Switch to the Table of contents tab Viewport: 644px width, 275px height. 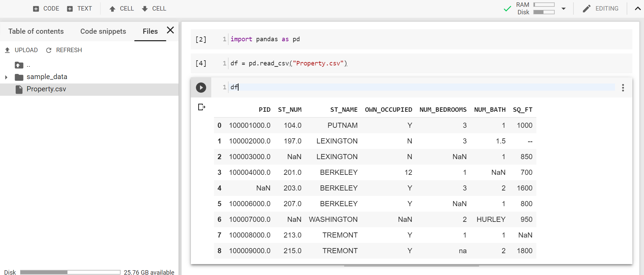click(36, 31)
